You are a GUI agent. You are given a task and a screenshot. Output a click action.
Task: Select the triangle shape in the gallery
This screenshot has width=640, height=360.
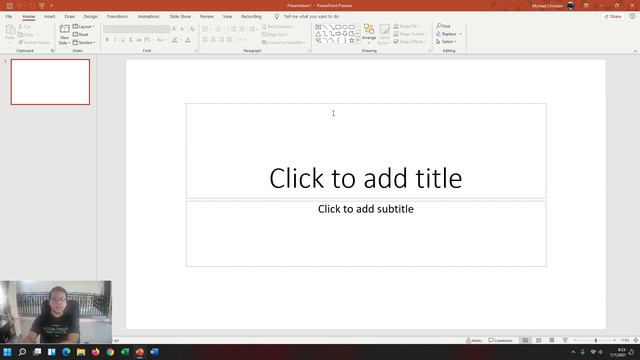(318, 34)
